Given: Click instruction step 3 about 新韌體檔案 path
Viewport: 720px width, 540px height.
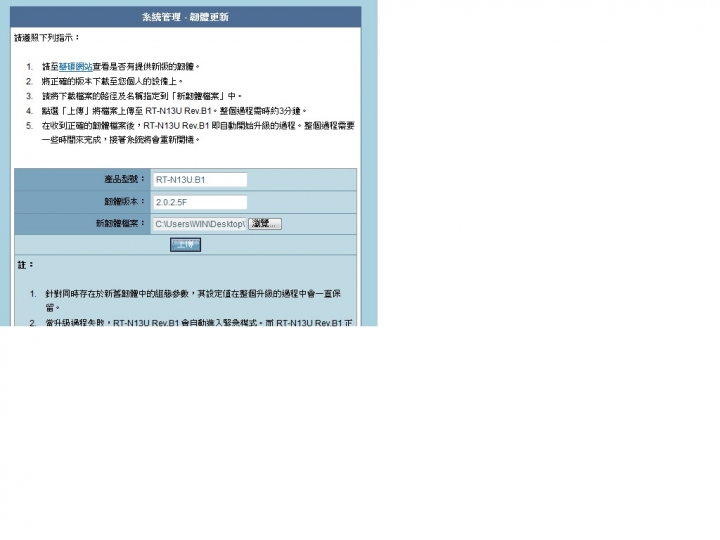Looking at the screenshot, I should click(x=142, y=96).
